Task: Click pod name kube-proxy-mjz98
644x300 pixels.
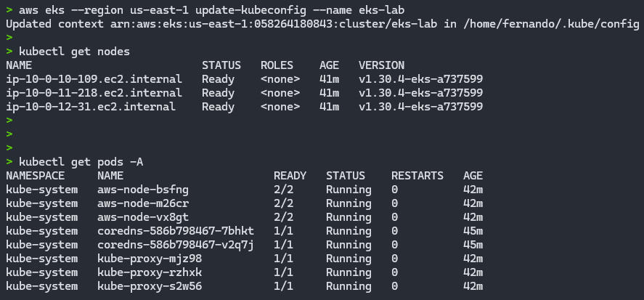Action: coord(150,259)
